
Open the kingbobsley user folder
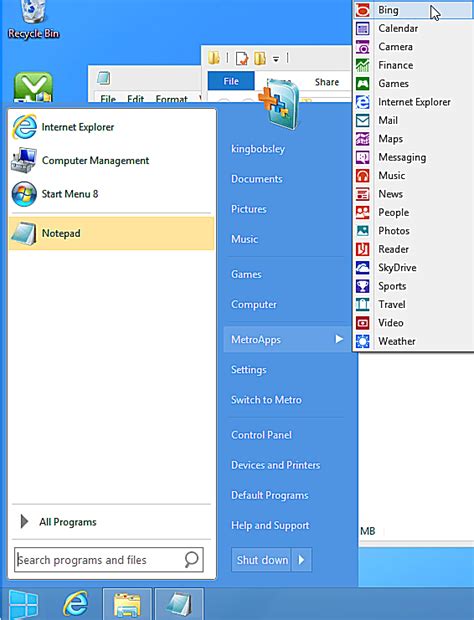(x=258, y=149)
